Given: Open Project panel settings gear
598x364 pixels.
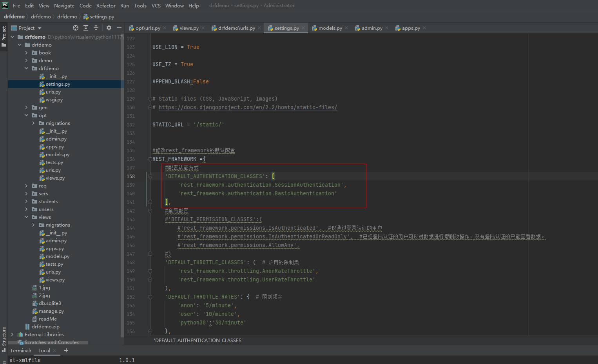Looking at the screenshot, I should tap(109, 28).
